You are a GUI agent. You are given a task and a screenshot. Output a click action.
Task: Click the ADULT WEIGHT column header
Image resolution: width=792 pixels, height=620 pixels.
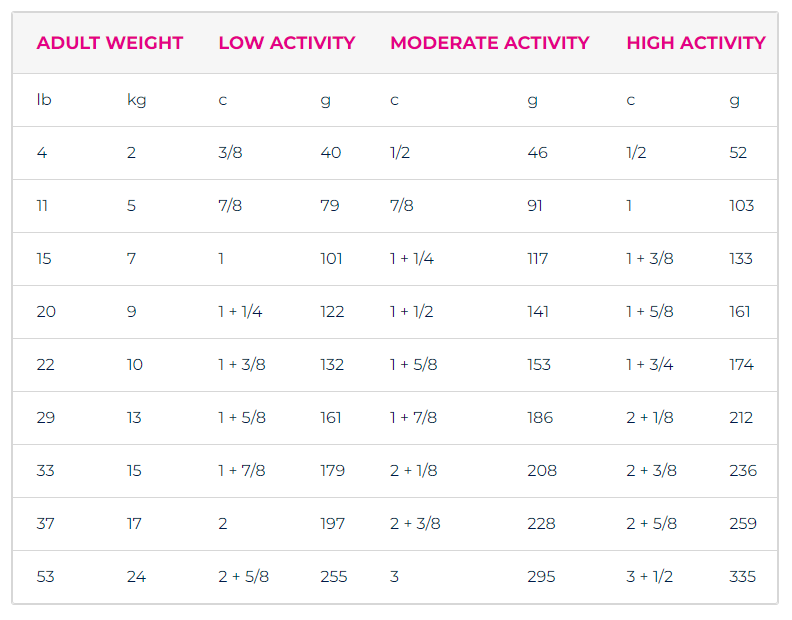coord(110,43)
